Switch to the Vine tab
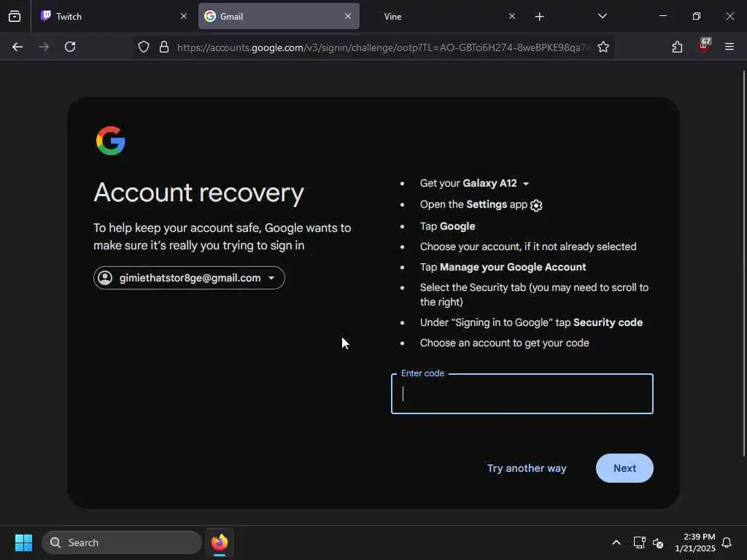 tap(443, 16)
